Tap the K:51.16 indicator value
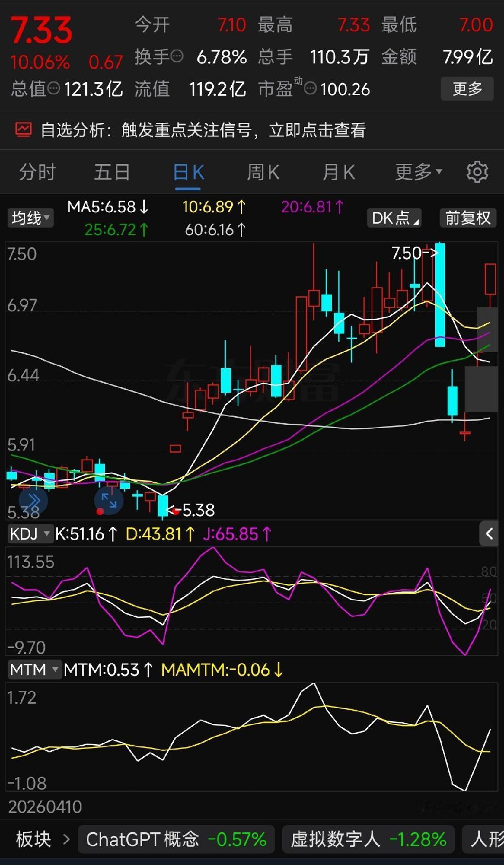This screenshot has height=865, width=504. tap(86, 534)
